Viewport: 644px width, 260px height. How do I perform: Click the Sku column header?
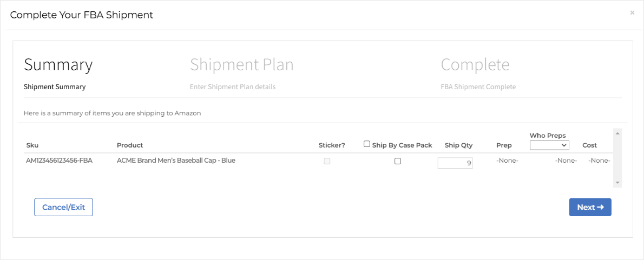(32, 145)
